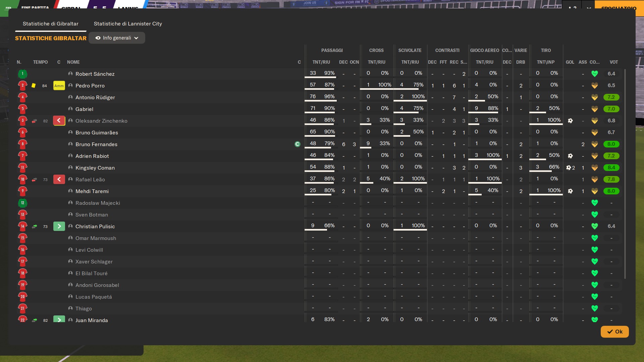
Task: Click Kingsley Coman's goal ball icon
Action: [x=569, y=168]
